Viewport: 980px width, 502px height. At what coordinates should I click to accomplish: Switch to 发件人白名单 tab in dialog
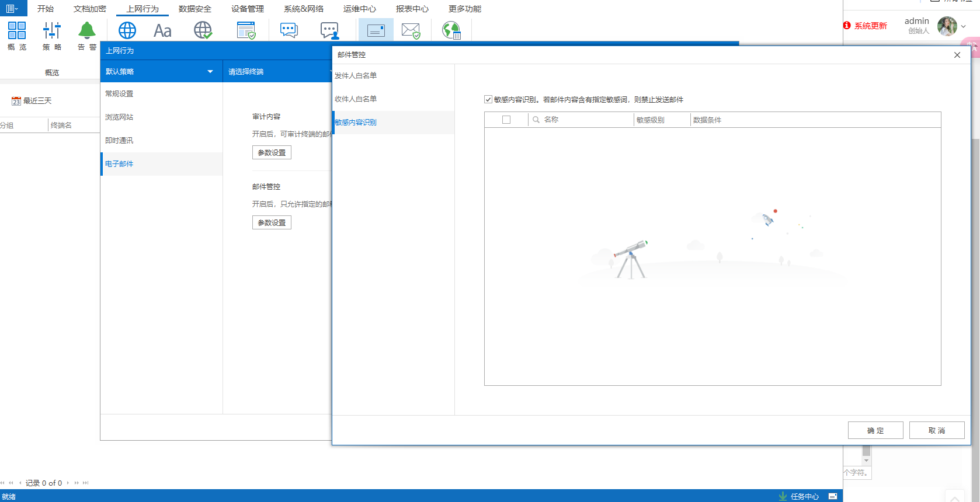(394, 76)
